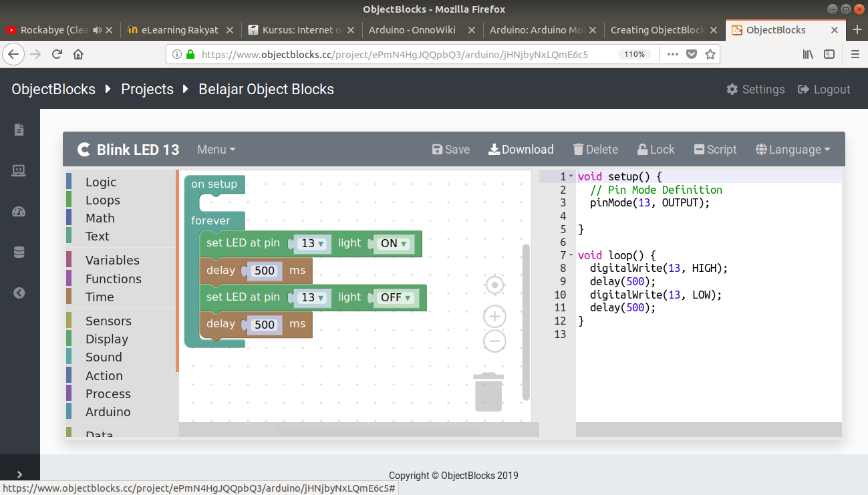This screenshot has height=495, width=868.
Task: Toggle the Script code panel
Action: click(715, 150)
